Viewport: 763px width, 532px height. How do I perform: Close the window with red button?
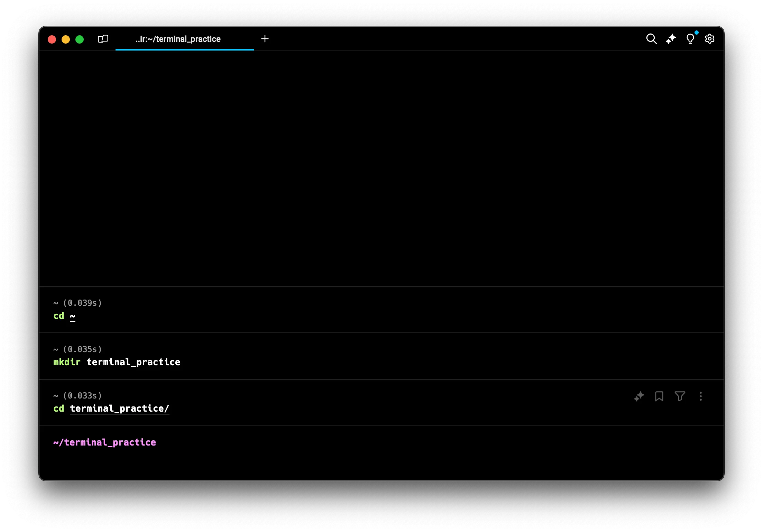[52, 39]
